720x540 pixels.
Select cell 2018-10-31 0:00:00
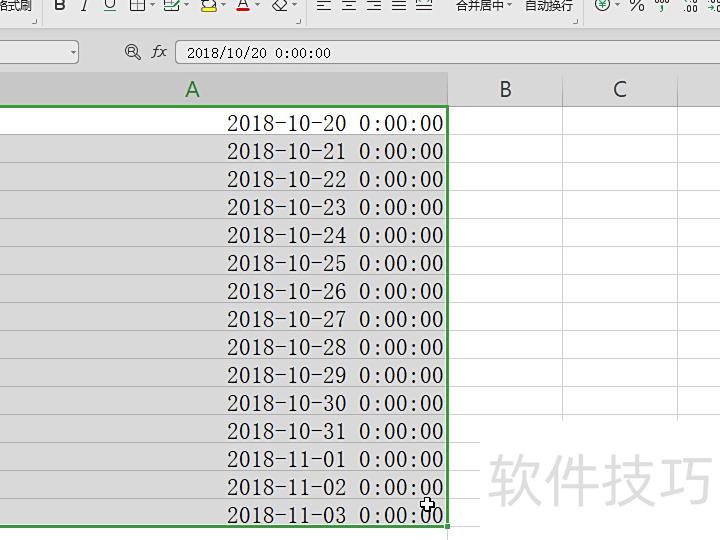tap(224, 429)
